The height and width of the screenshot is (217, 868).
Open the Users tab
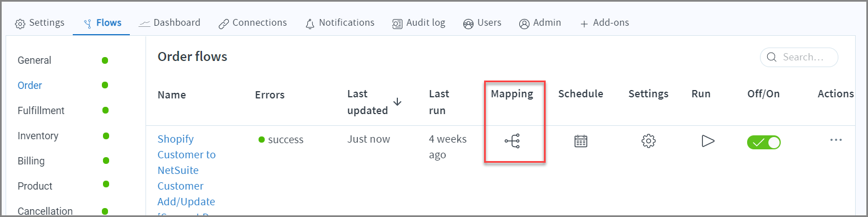click(482, 23)
